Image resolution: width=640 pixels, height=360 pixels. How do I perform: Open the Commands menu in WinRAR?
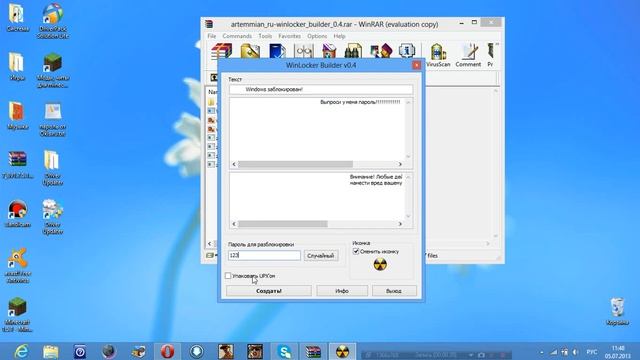point(237,36)
